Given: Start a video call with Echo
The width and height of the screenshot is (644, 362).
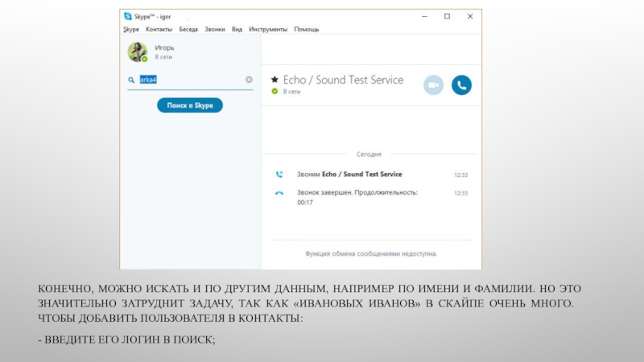Looking at the screenshot, I should point(433,84).
